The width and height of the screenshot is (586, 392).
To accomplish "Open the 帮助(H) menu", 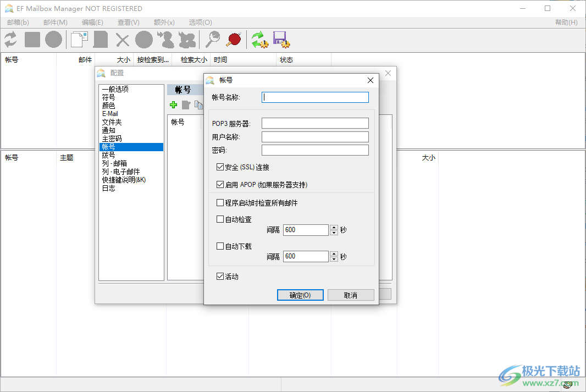I will click(x=566, y=23).
